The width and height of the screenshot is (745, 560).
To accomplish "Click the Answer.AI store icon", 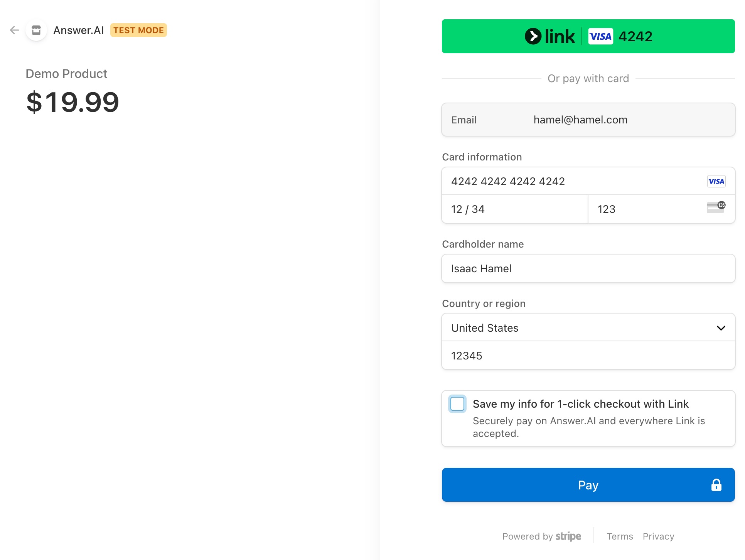I will (36, 30).
